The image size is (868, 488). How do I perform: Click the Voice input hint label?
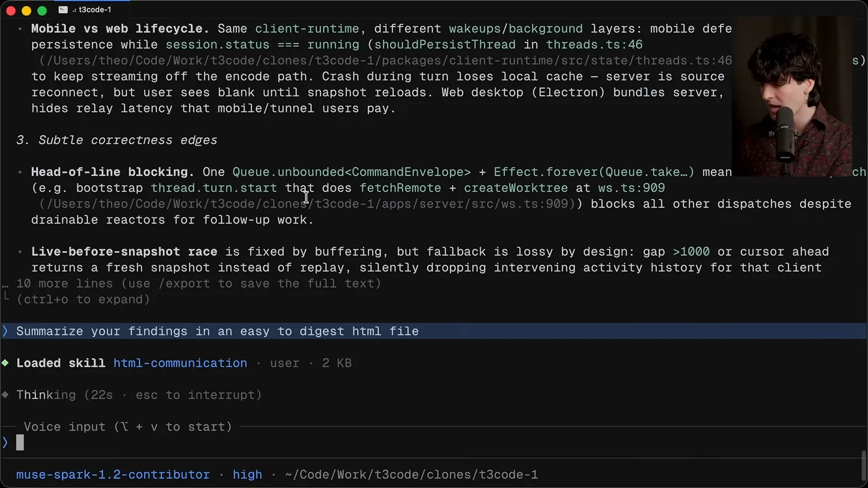(128, 427)
